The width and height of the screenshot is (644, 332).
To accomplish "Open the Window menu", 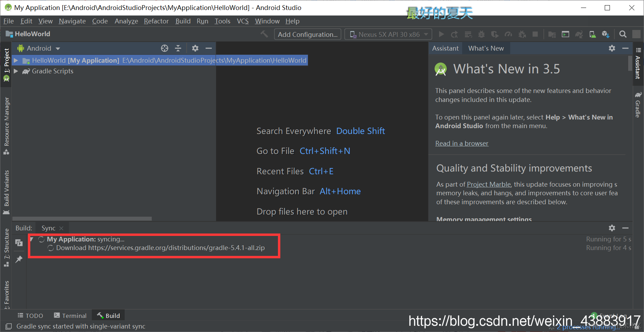I will tap(267, 21).
